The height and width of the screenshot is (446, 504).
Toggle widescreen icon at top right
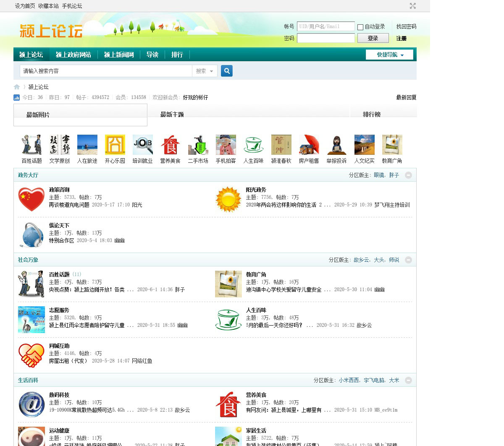[412, 6]
